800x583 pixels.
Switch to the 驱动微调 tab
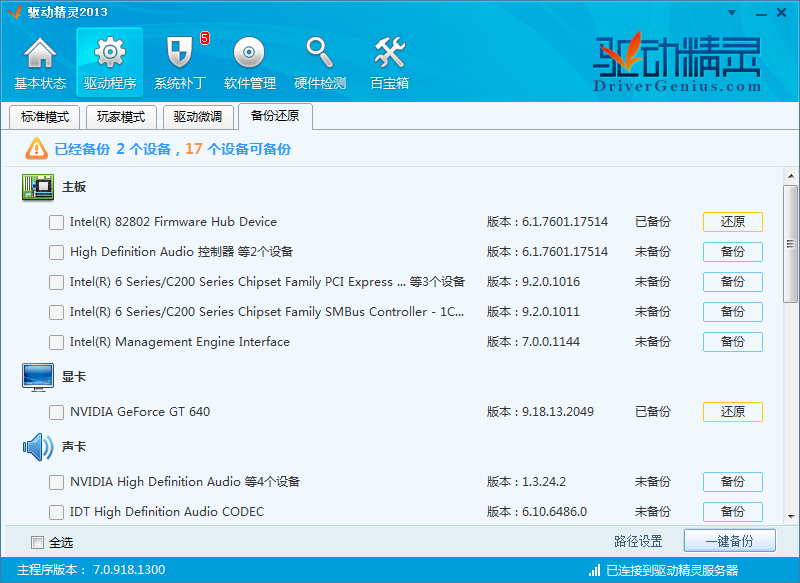(198, 117)
